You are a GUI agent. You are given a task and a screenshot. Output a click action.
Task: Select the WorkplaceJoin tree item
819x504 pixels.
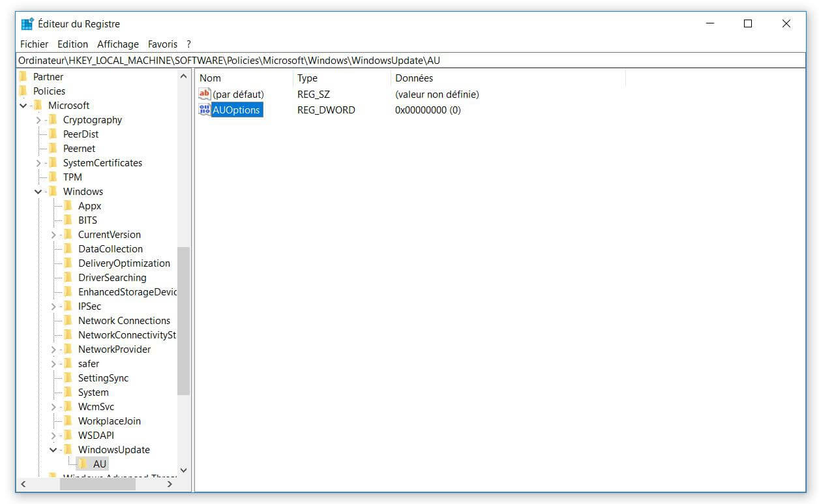tap(110, 421)
